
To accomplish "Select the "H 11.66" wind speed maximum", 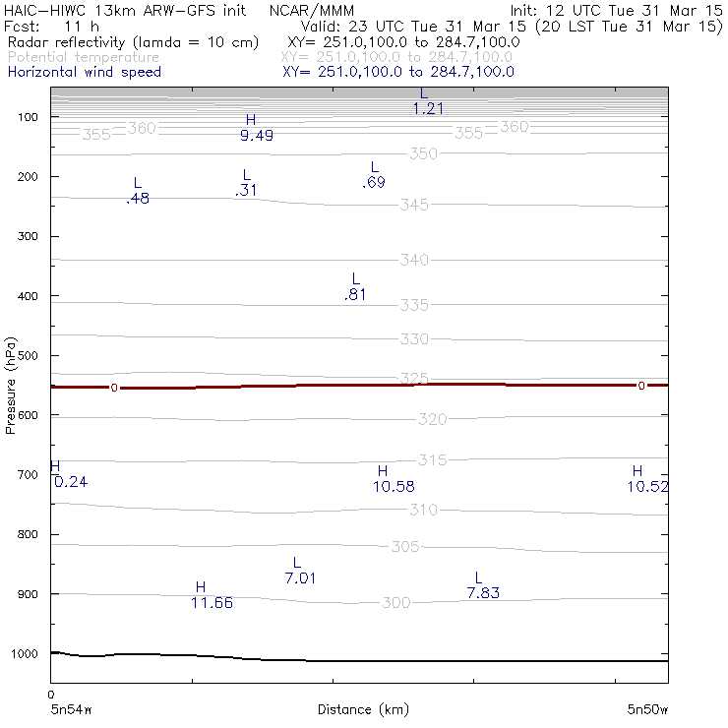I will pos(212,595).
